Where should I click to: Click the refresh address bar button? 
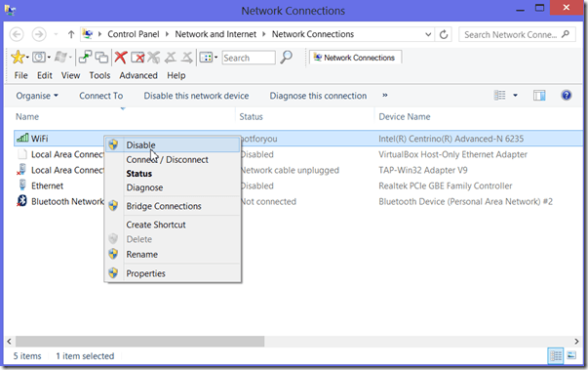(x=444, y=34)
